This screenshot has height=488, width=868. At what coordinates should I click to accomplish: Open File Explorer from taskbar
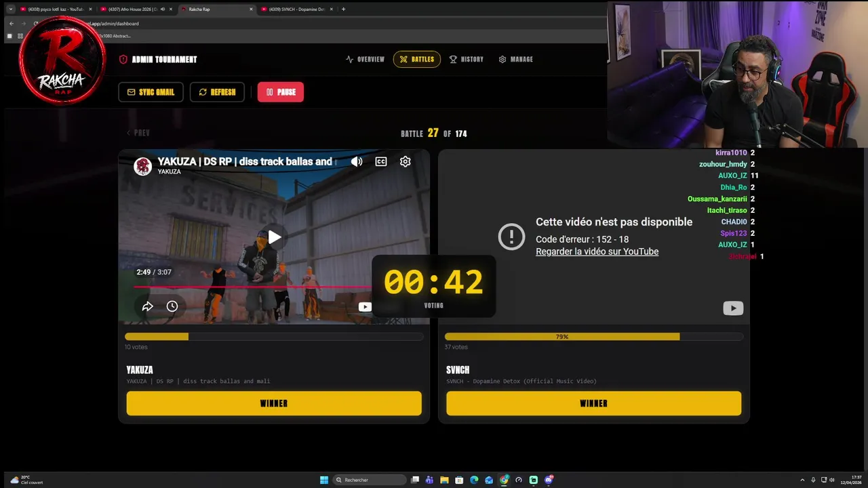point(445,480)
